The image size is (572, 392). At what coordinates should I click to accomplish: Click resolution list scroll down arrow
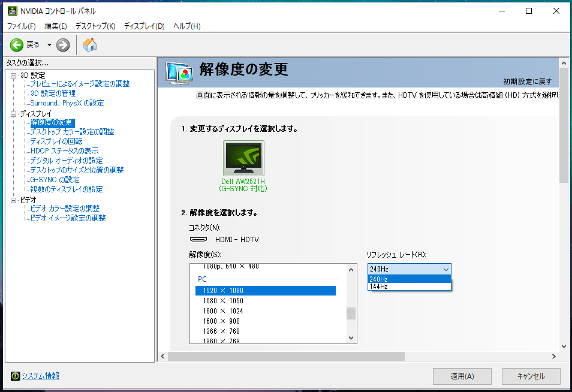[351, 338]
